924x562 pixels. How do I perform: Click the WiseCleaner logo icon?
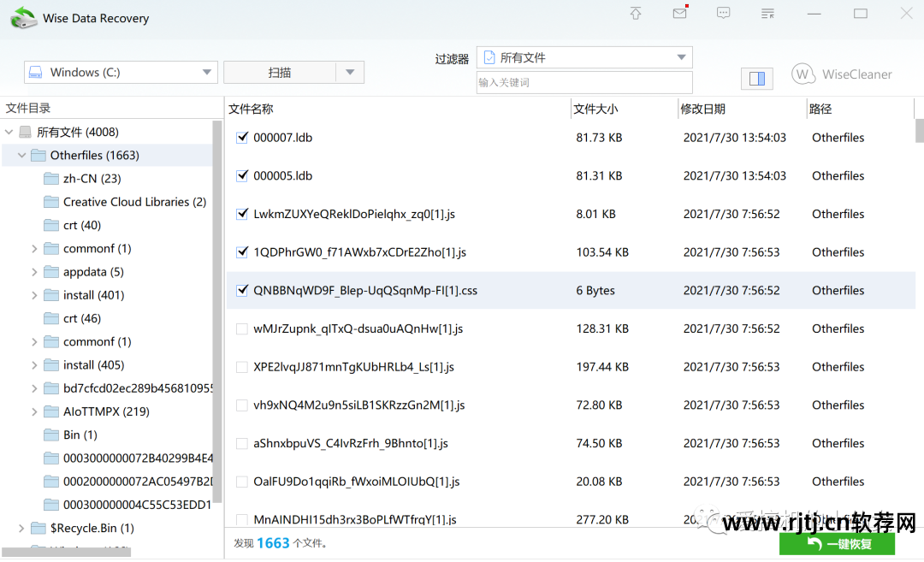click(x=803, y=74)
